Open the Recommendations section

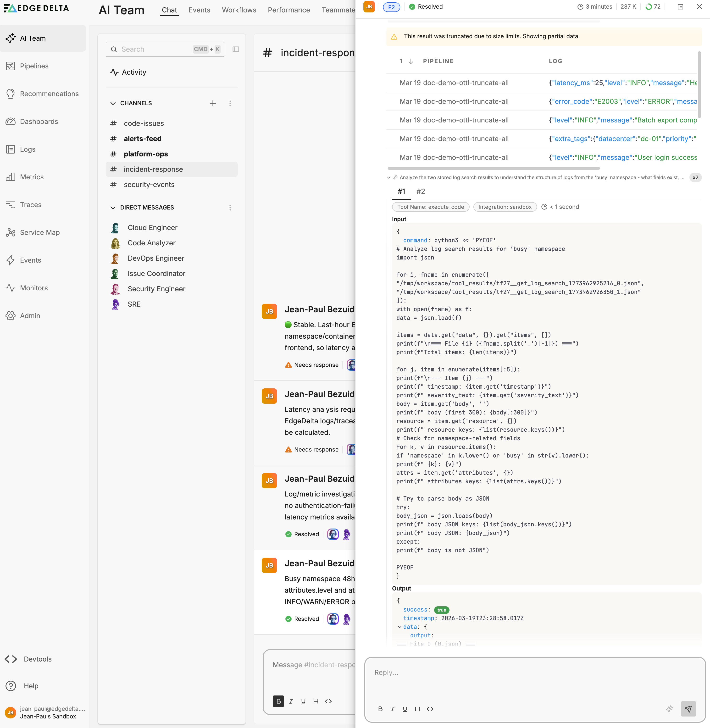click(49, 94)
